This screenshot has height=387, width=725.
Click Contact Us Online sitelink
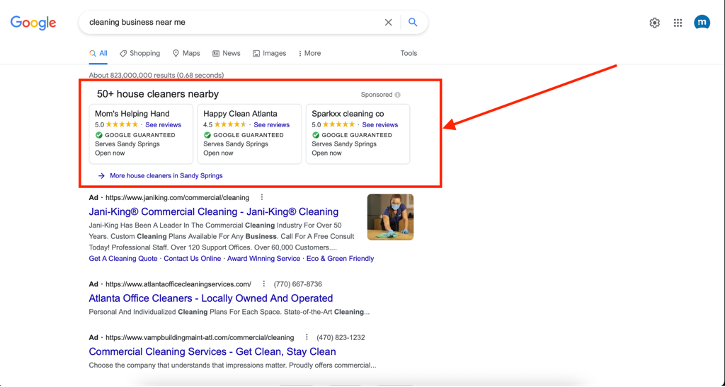click(192, 258)
